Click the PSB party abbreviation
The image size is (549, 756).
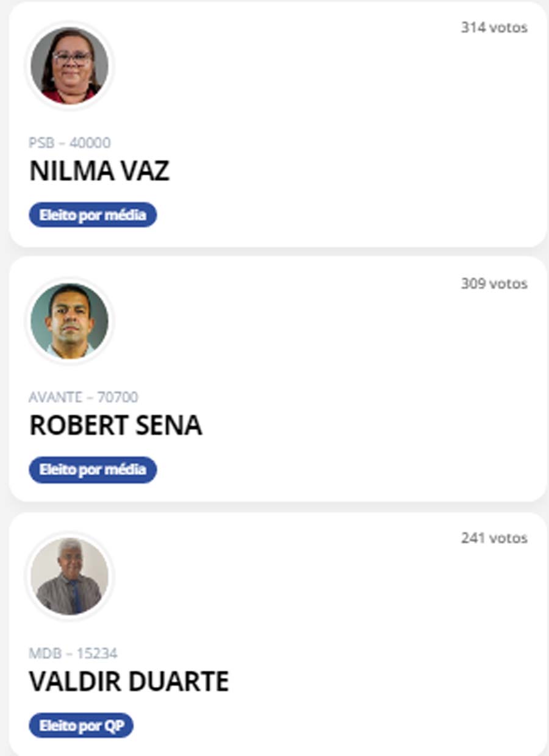41,143
